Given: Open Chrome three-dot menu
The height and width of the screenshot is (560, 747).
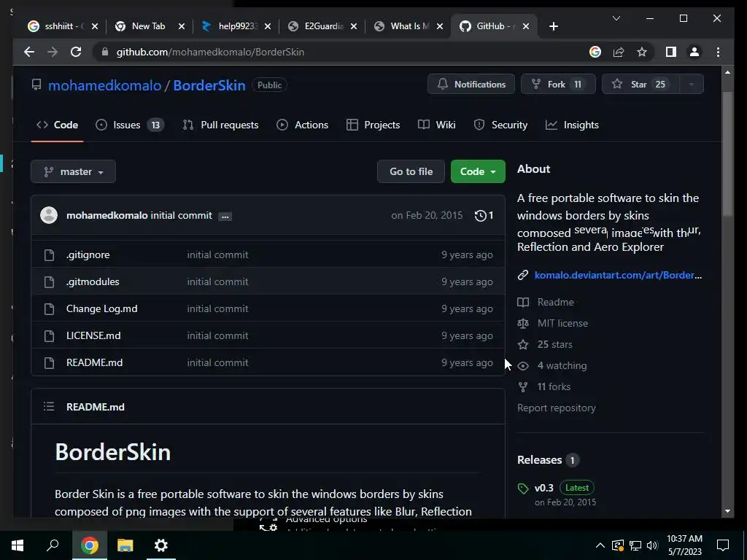Looking at the screenshot, I should click(718, 52).
